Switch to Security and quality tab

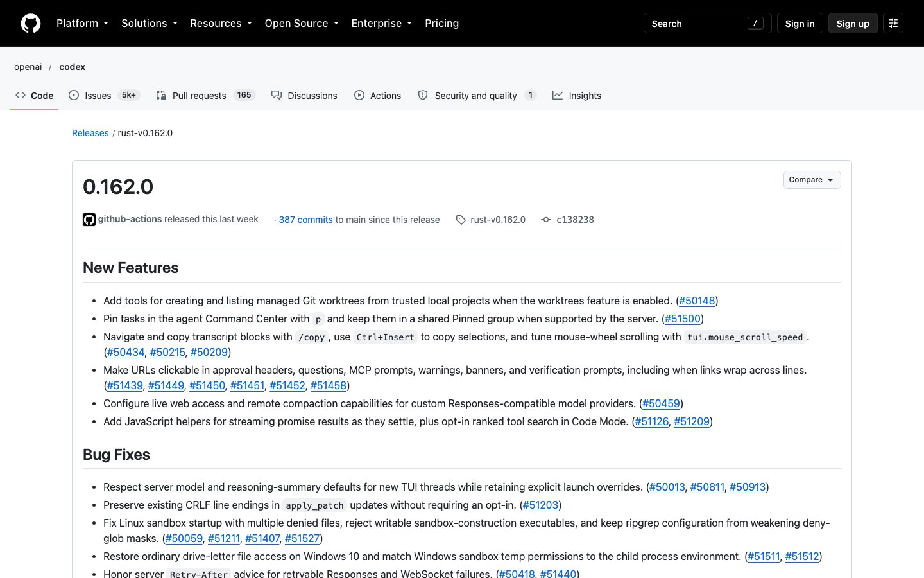coord(477,95)
